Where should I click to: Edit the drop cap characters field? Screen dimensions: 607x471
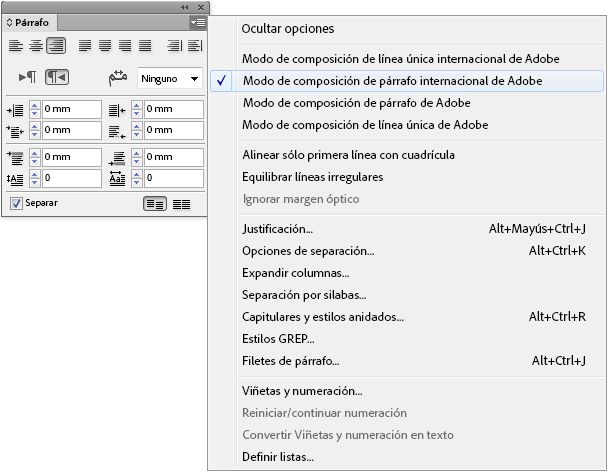(174, 178)
